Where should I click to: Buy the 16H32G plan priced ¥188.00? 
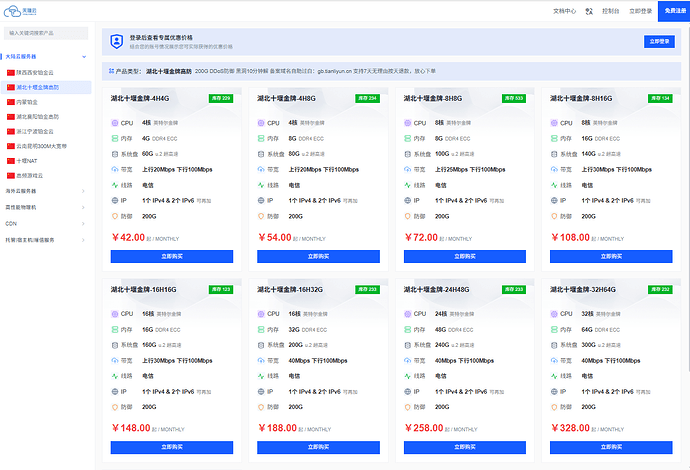[x=318, y=447]
